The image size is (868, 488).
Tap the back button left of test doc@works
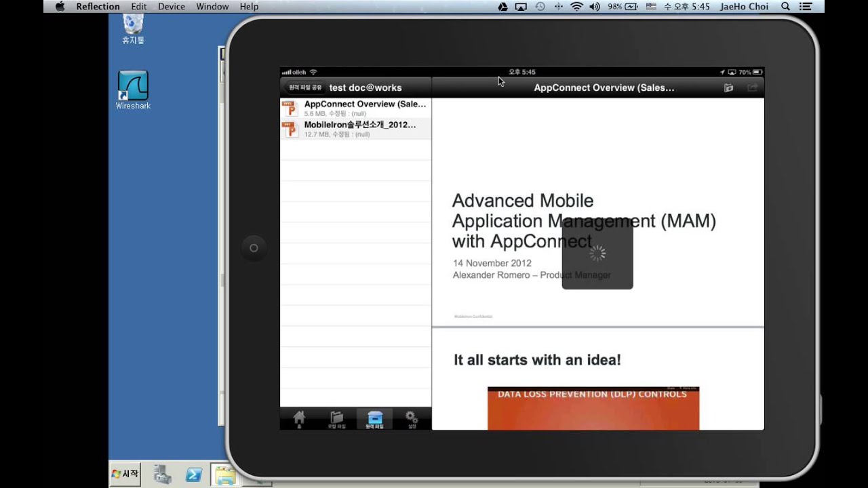[304, 87]
